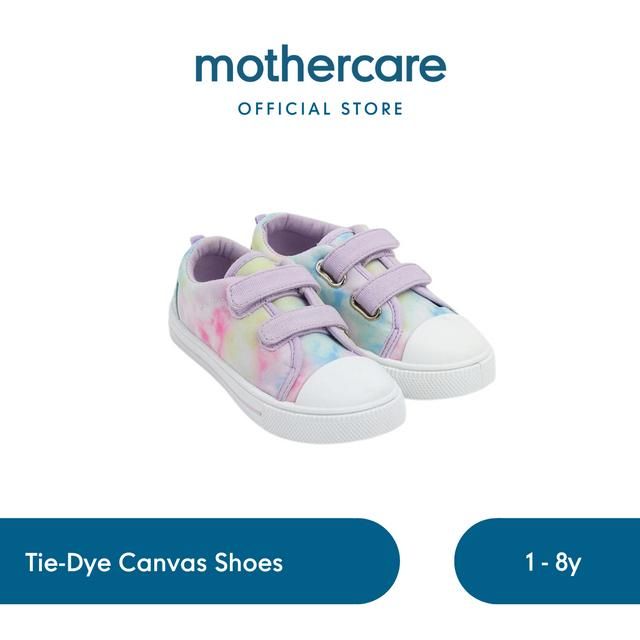This screenshot has width=640, height=640.
Task: Click the mothercare logo text
Action: coord(320,67)
